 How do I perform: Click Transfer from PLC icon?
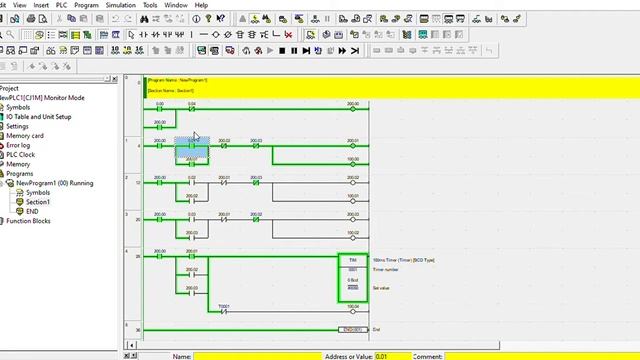(356, 19)
